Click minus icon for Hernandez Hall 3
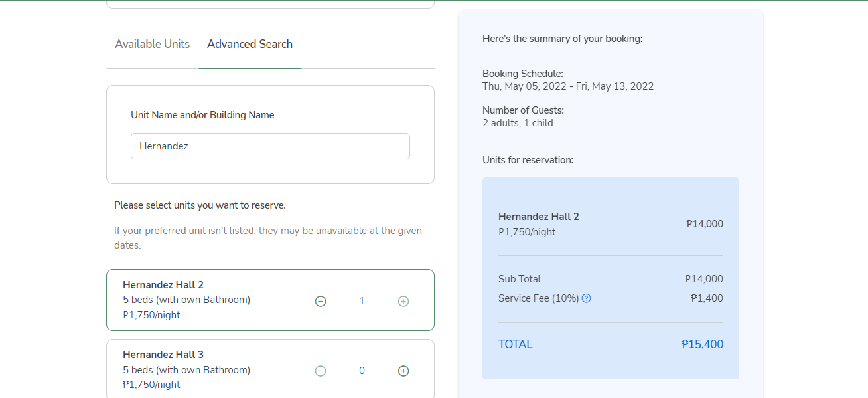868x398 pixels. [321, 371]
